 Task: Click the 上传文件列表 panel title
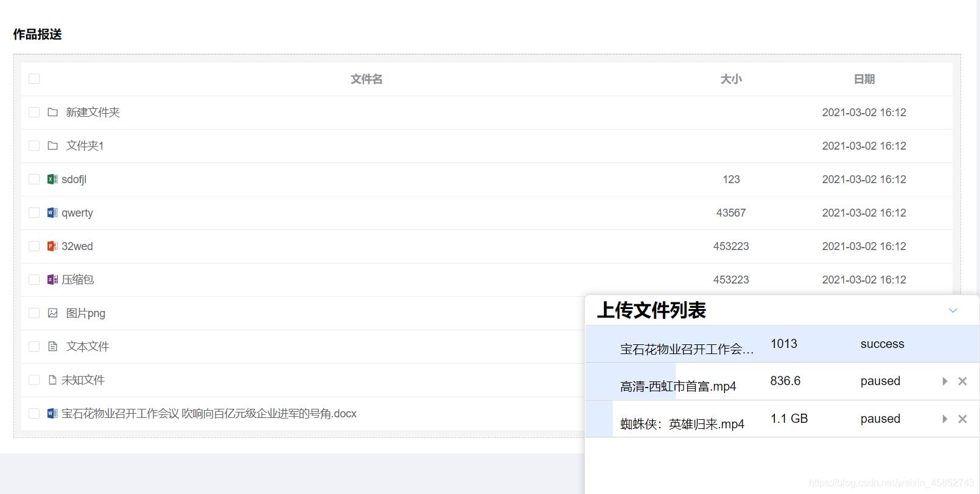[x=651, y=310]
